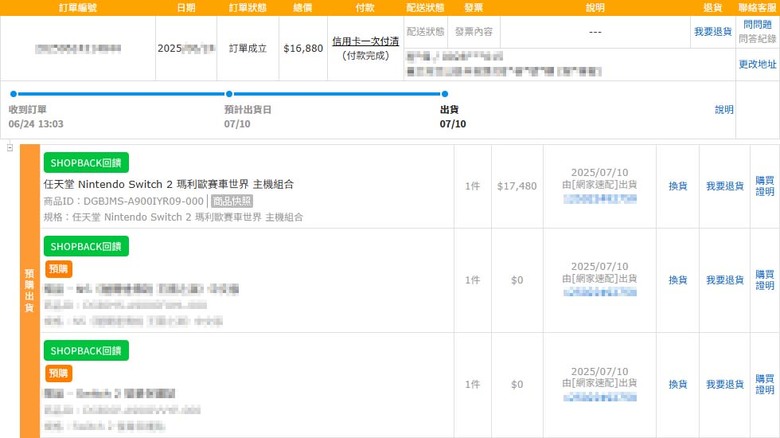
Task: Click the $17,480 item price
Action: (517, 186)
